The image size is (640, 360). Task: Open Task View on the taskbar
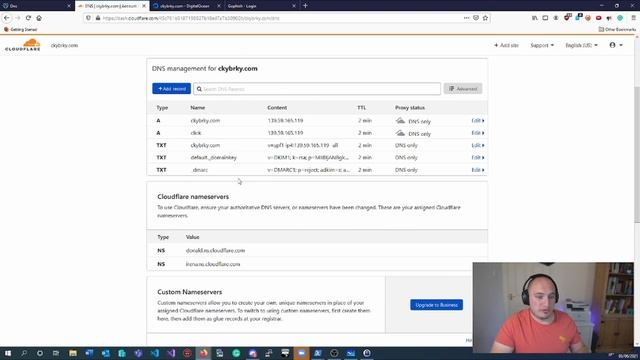coord(56,353)
